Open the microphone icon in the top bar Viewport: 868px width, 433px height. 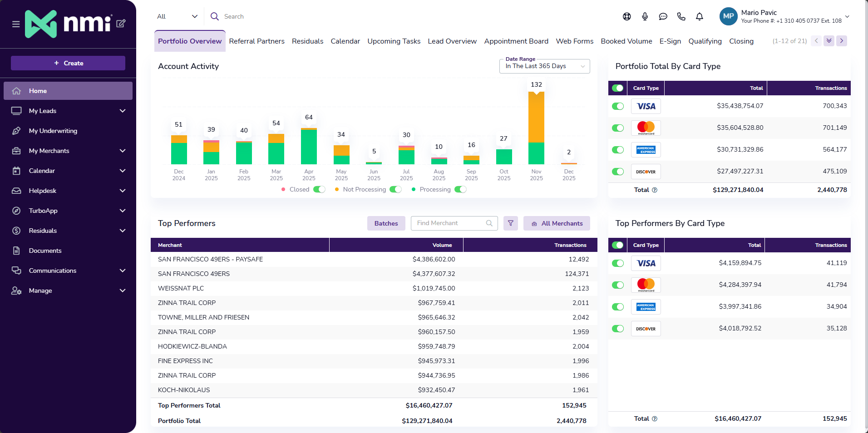[x=645, y=16]
